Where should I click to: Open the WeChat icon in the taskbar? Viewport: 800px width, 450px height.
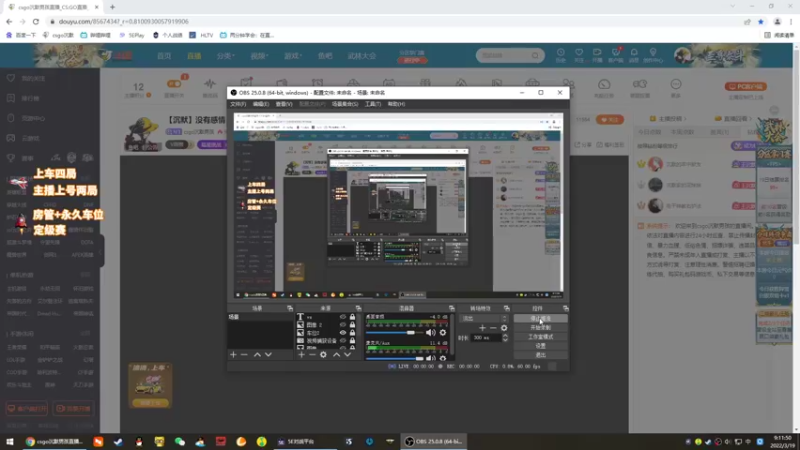(180, 441)
